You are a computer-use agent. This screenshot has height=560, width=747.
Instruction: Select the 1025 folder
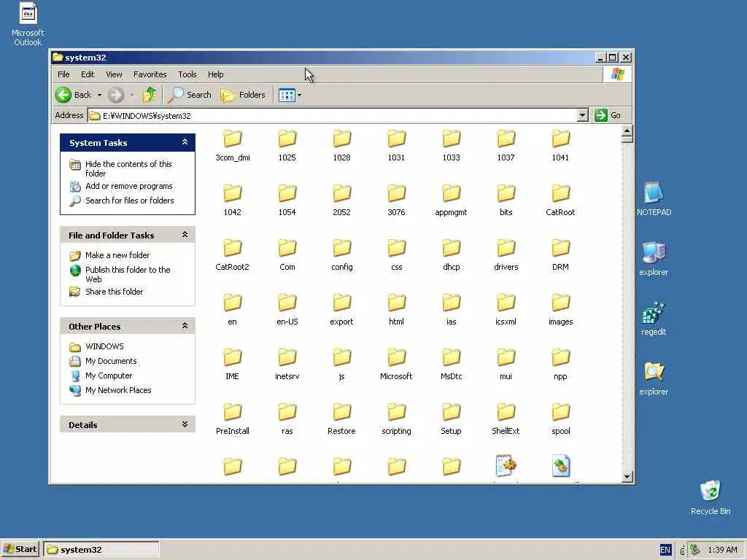(x=287, y=146)
